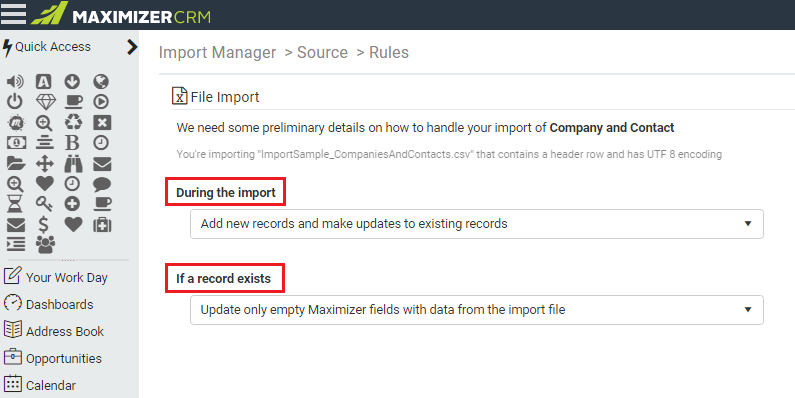Collapse the Quick Access panel chevron
Viewport: 795px width, 398px height.
[132, 47]
